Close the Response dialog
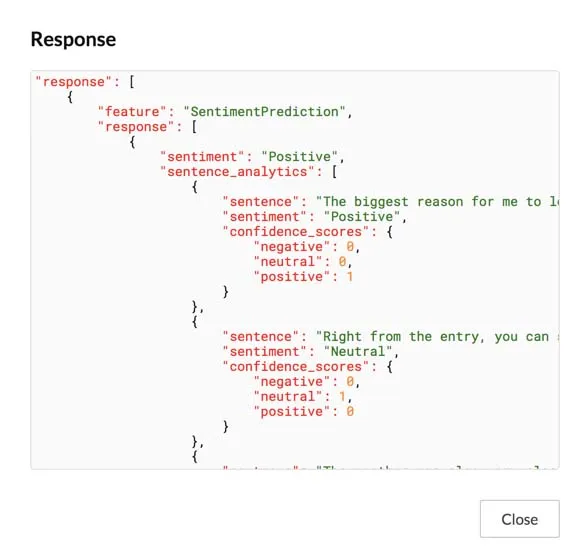The height and width of the screenshot is (558, 588). [x=519, y=519]
